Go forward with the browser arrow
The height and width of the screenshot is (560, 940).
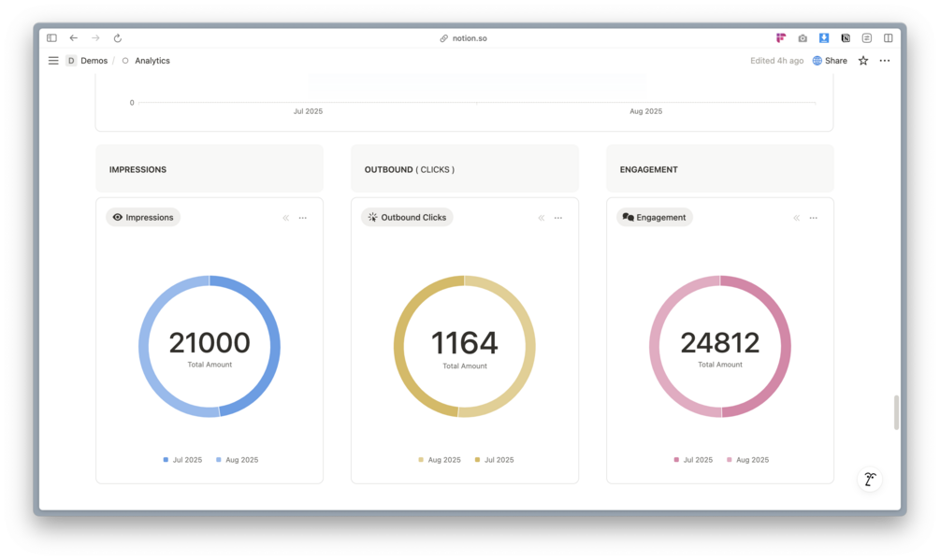[95, 37]
